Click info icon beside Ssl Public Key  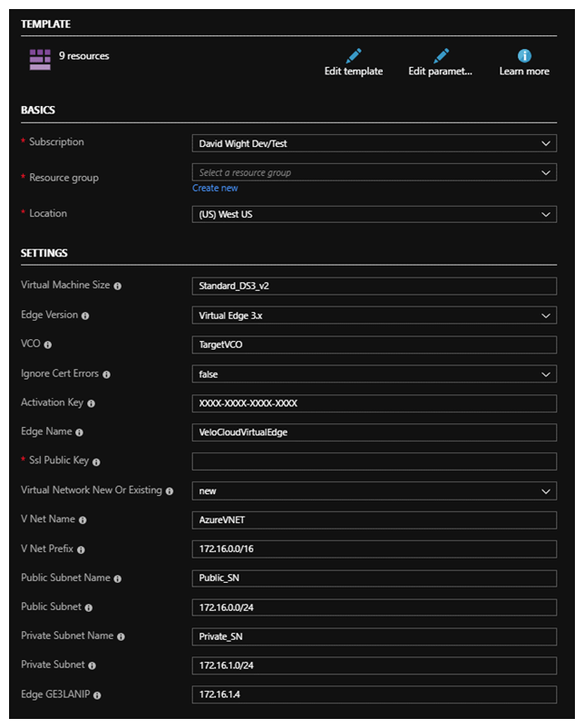(96, 462)
